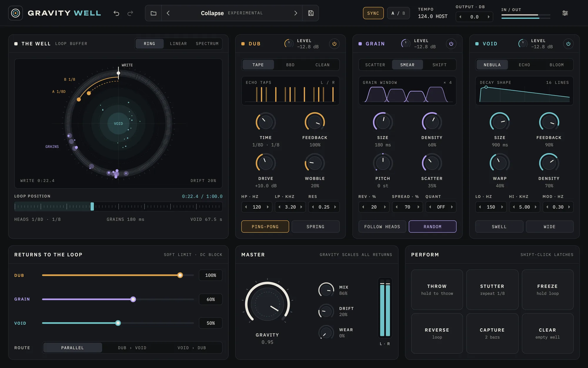This screenshot has width=588, height=368.
Task: Click the loop position playhead marker
Action: click(x=92, y=206)
